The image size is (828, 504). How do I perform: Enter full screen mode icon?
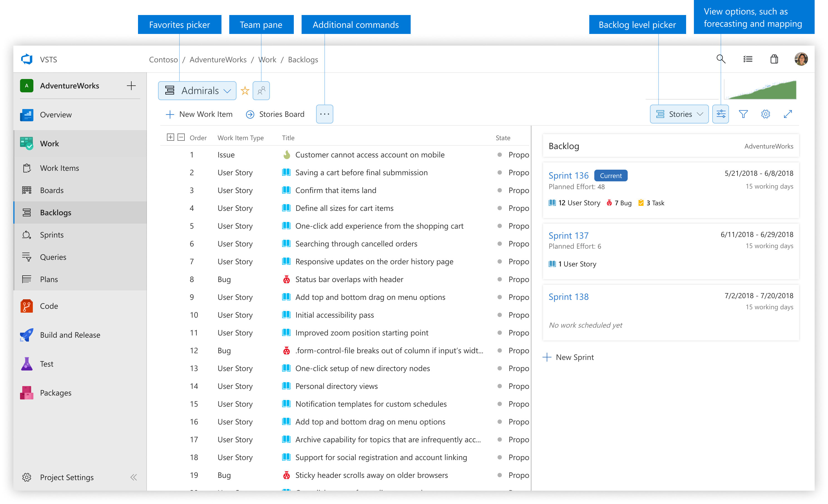coord(788,114)
